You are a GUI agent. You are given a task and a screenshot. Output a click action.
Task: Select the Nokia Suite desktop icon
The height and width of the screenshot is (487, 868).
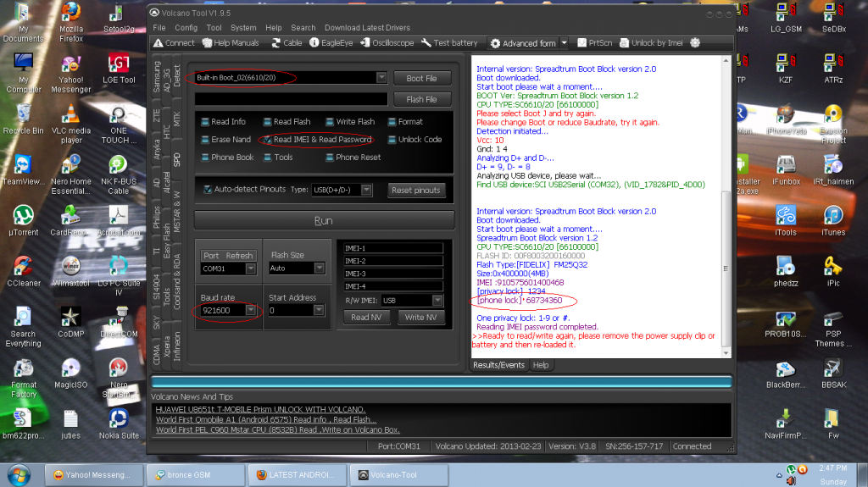[x=119, y=424]
